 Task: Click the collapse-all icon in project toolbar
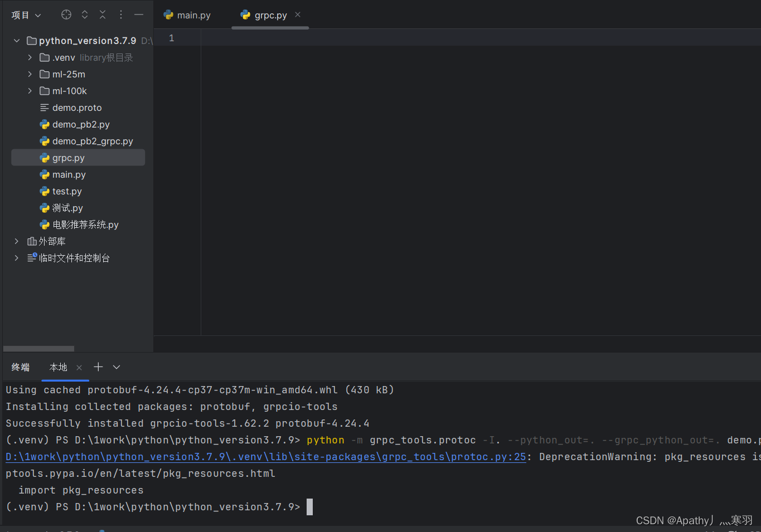pyautogui.click(x=103, y=14)
